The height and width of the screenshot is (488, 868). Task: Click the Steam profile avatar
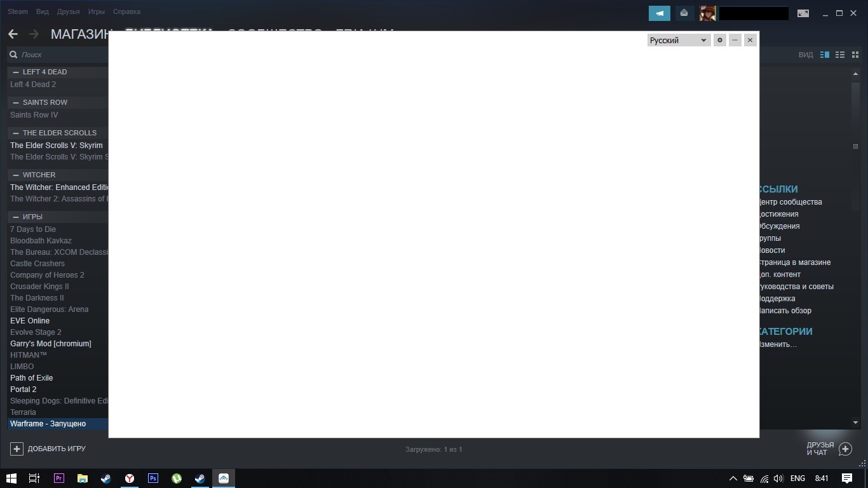coord(707,13)
